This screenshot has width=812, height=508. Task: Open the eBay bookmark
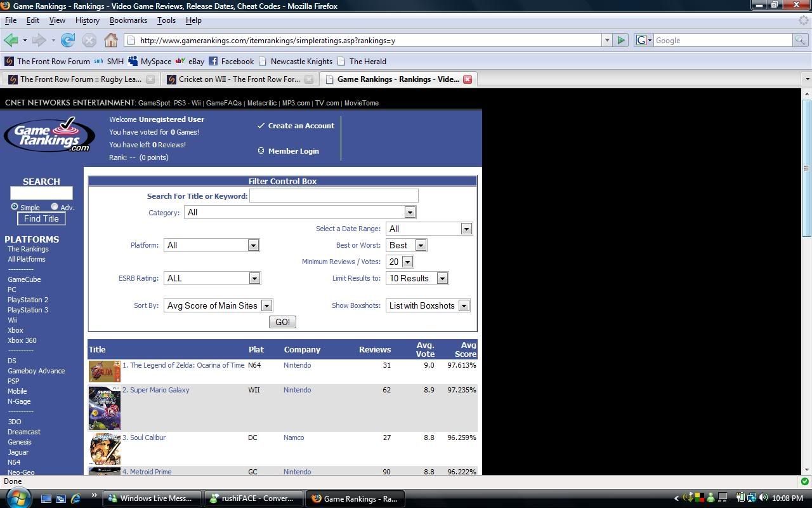(190, 62)
